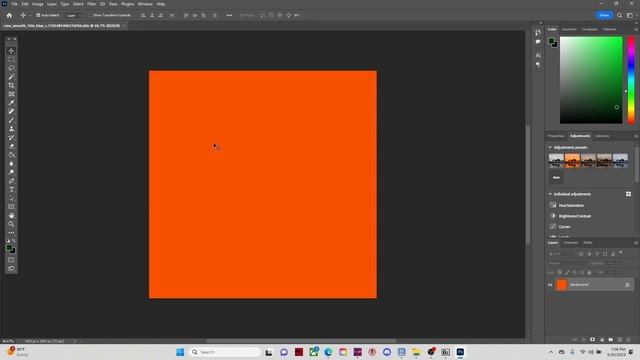Image resolution: width=640 pixels, height=360 pixels.
Task: Select the Horizontal Type tool
Action: (11, 189)
